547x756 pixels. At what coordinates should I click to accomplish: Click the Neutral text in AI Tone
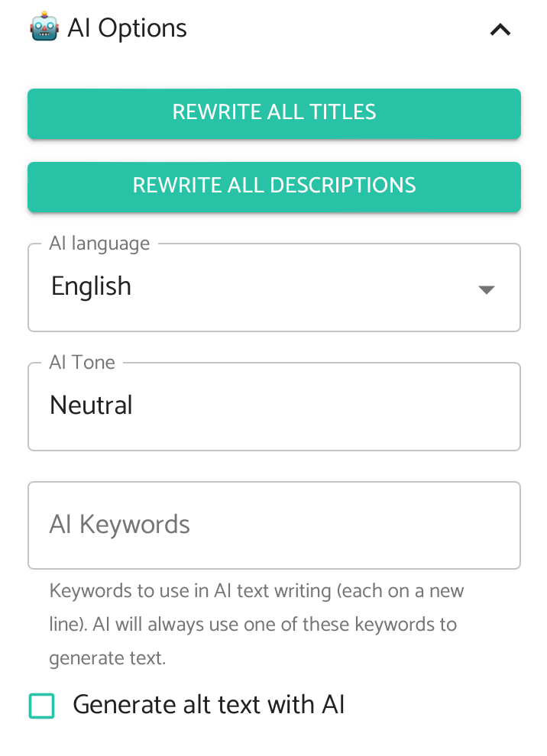pyautogui.click(x=91, y=405)
